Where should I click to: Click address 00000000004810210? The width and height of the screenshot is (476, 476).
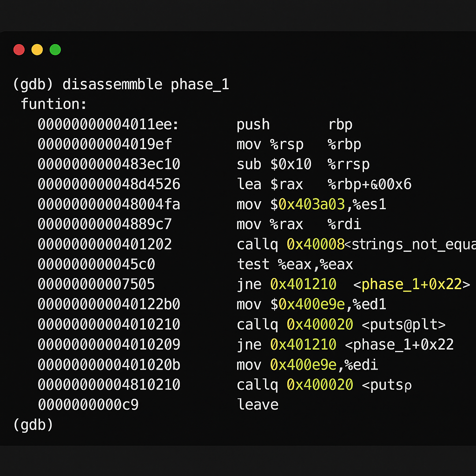109,384
